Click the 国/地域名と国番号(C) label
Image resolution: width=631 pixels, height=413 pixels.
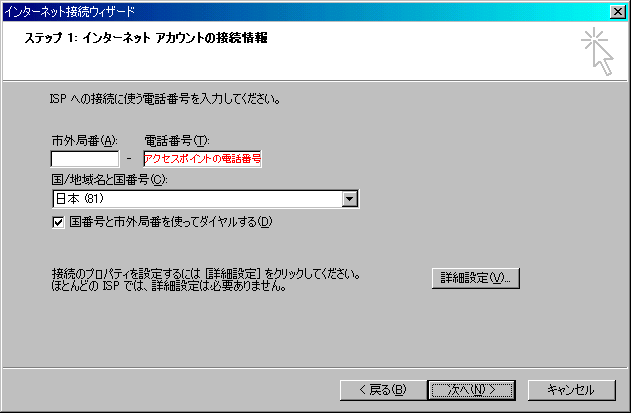109,179
